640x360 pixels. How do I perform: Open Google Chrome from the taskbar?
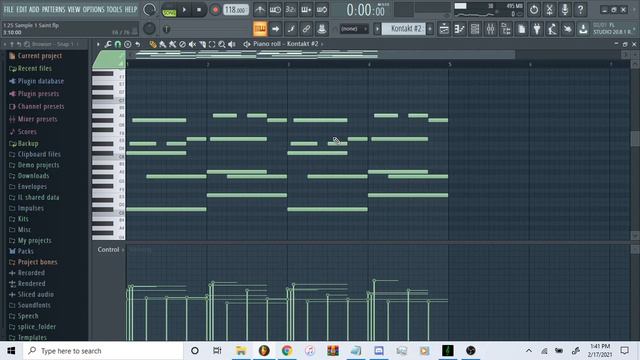point(287,351)
